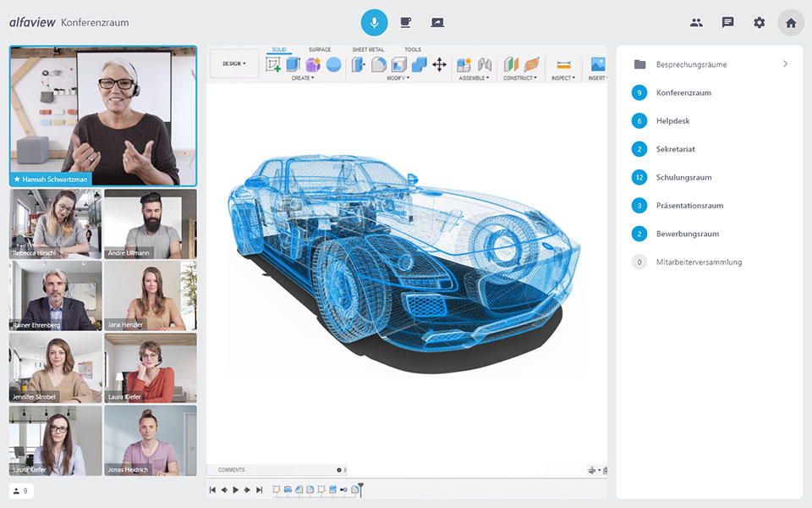Toggle the coffee cup break status
The image size is (812, 508).
[406, 22]
